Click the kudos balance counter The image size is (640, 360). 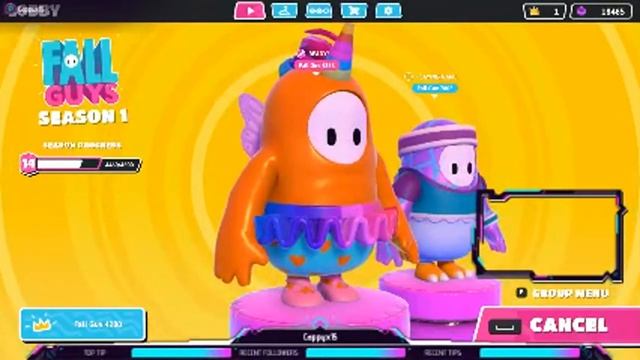601,11
